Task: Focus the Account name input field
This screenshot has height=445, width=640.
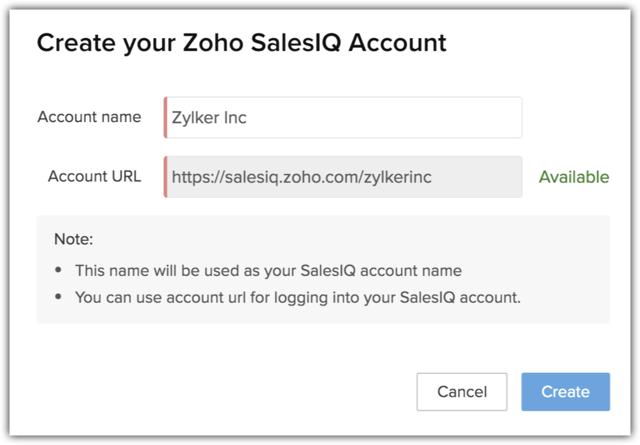Action: click(343, 117)
